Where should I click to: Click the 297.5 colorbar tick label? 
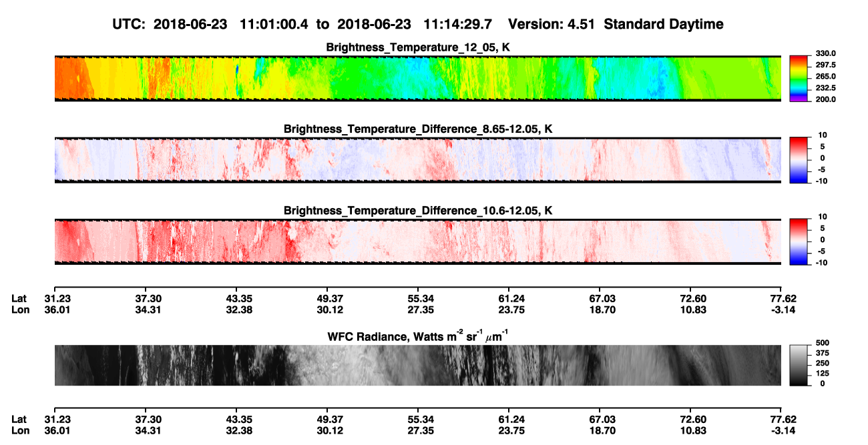[x=825, y=65]
